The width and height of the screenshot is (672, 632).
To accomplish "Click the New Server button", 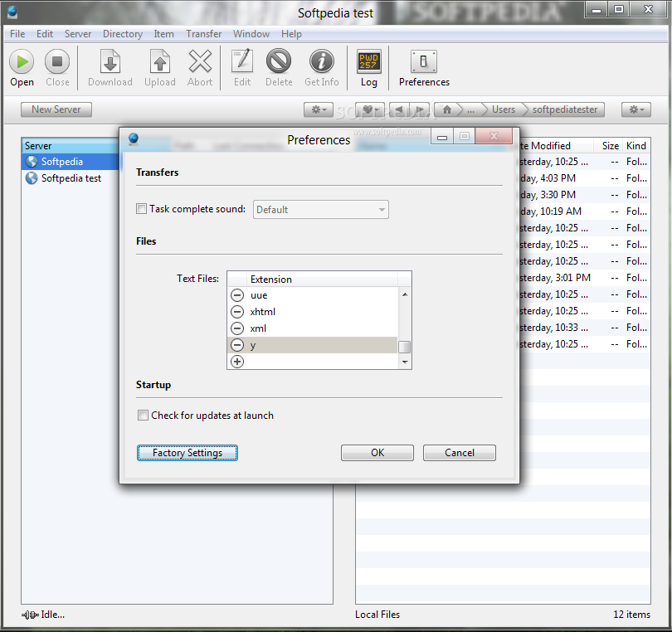I will [x=56, y=109].
